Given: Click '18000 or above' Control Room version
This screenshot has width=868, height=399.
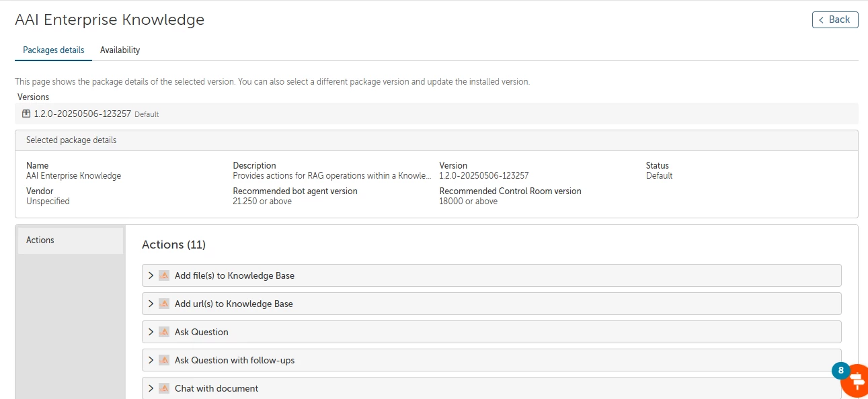Looking at the screenshot, I should (468, 202).
